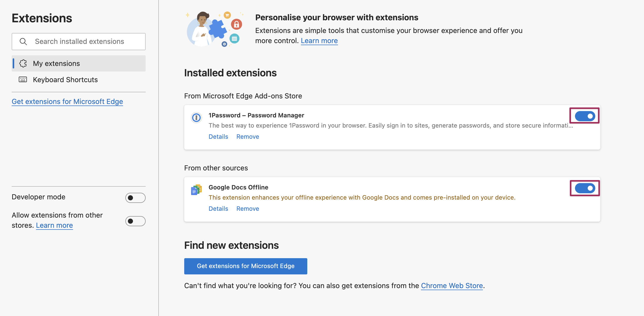Click the Google Docs Offline icon
Viewport: 644px width, 316px height.
click(196, 190)
